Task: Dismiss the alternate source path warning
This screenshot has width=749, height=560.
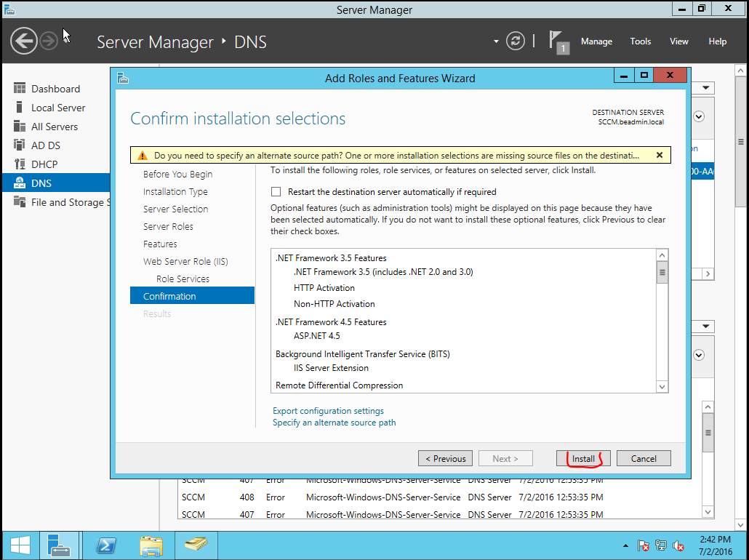Action: tap(660, 156)
